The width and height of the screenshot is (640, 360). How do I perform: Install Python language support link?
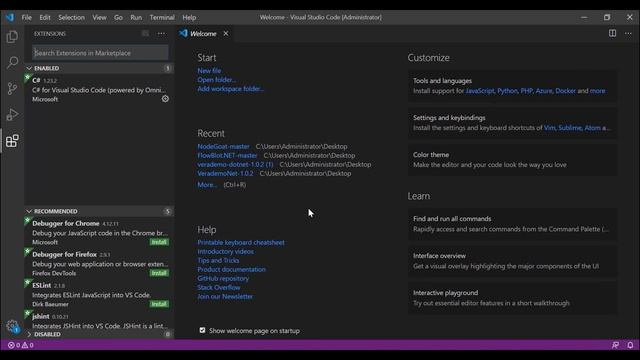tap(507, 91)
